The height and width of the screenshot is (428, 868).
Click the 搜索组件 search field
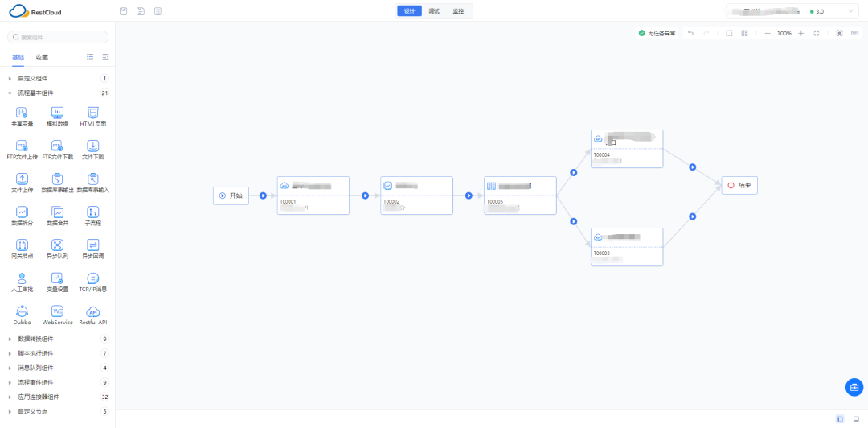58,37
